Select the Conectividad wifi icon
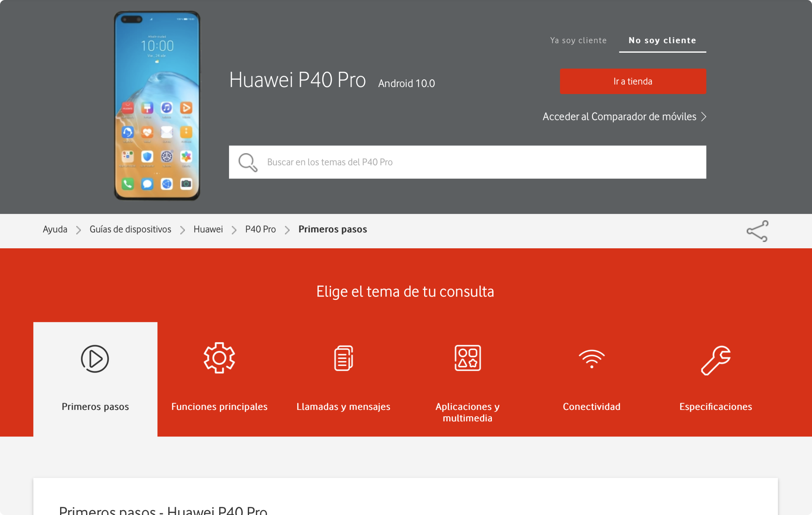This screenshot has height=515, width=812. coord(592,359)
